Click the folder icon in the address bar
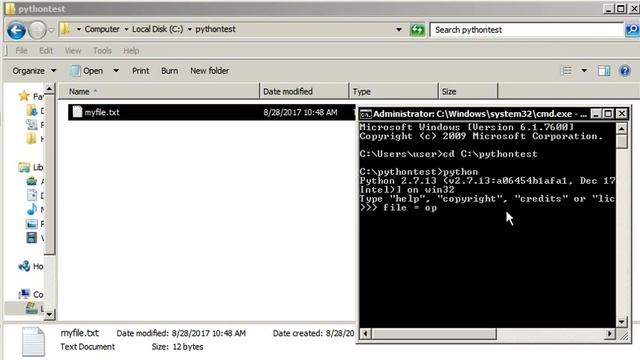 [65, 29]
